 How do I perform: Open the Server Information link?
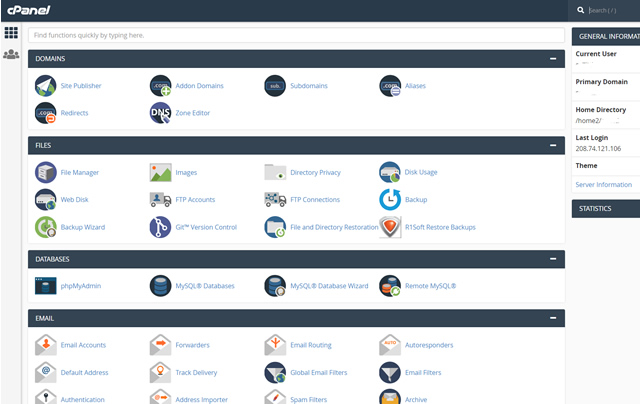(x=603, y=185)
